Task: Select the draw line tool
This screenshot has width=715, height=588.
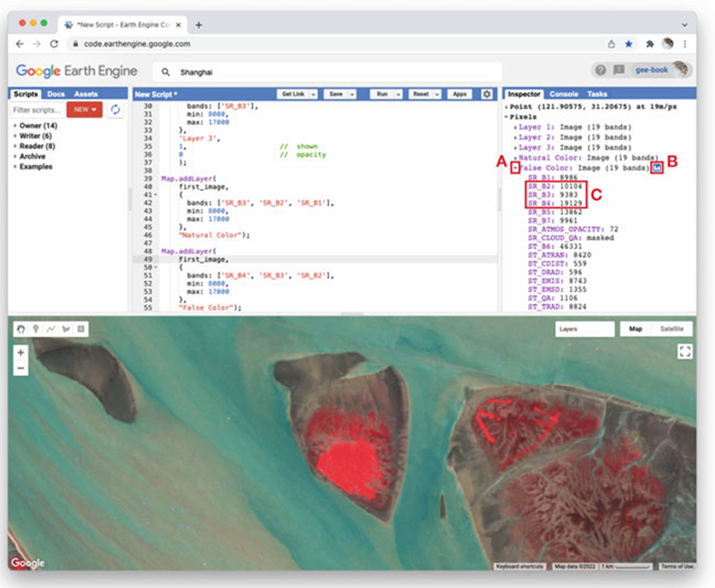Action: click(x=50, y=329)
